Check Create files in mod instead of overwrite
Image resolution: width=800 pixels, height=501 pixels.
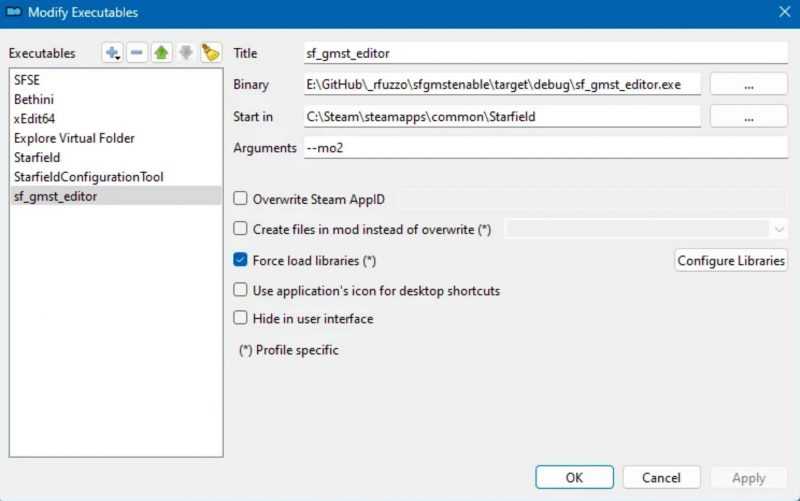(x=240, y=229)
